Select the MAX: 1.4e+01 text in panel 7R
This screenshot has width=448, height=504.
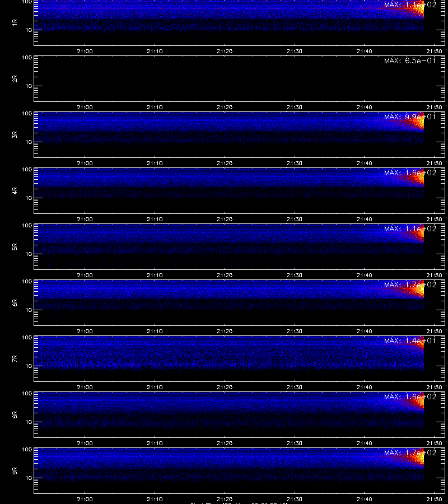410,340
